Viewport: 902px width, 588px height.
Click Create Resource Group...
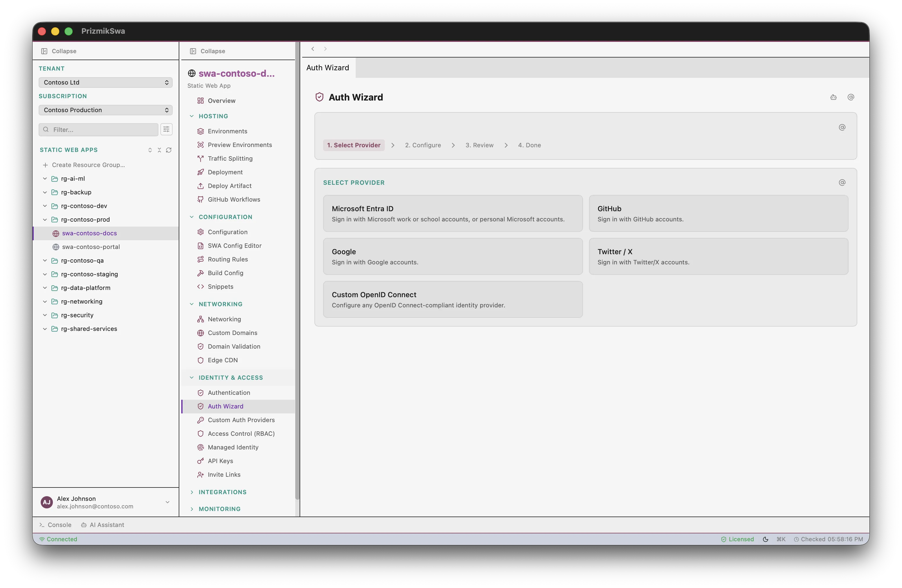pyautogui.click(x=84, y=165)
